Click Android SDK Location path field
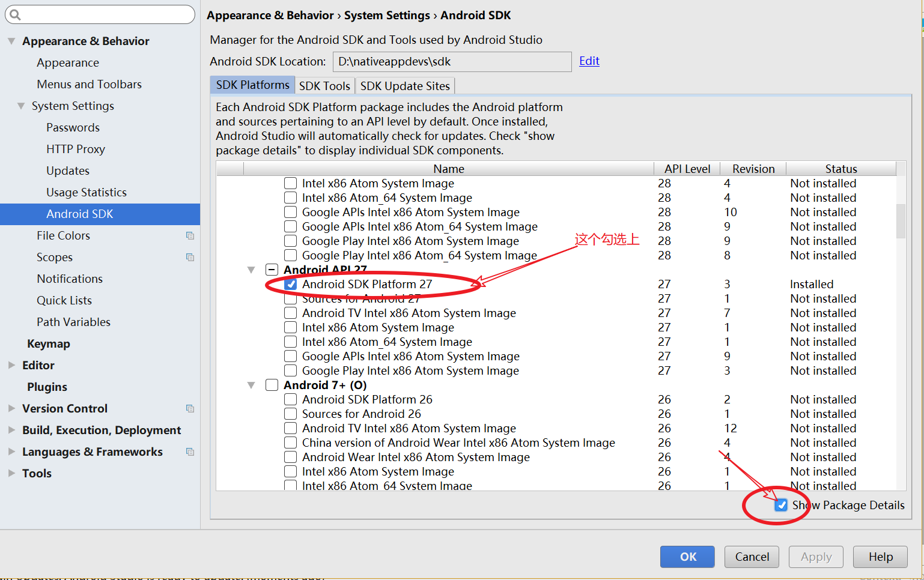Screen dimensions: 924x580 [452, 61]
